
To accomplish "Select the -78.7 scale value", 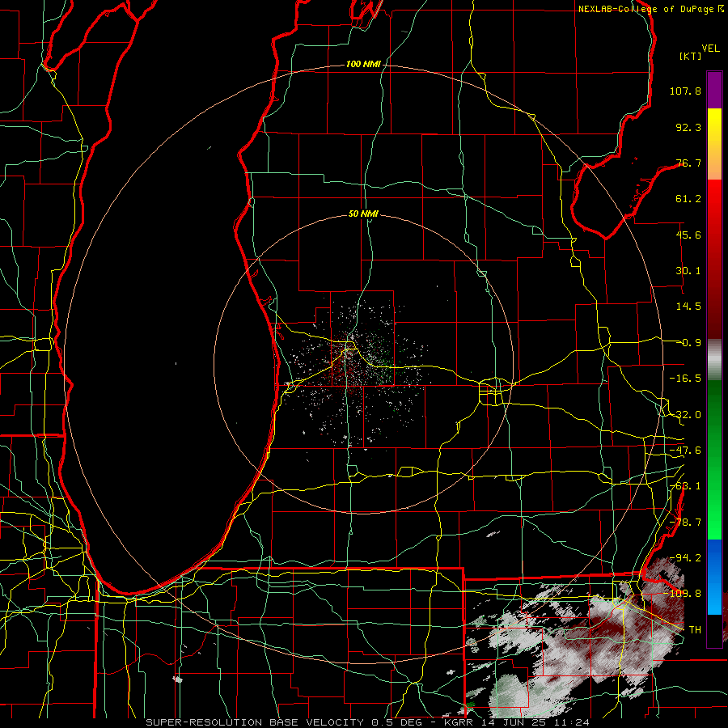I will [x=685, y=523].
